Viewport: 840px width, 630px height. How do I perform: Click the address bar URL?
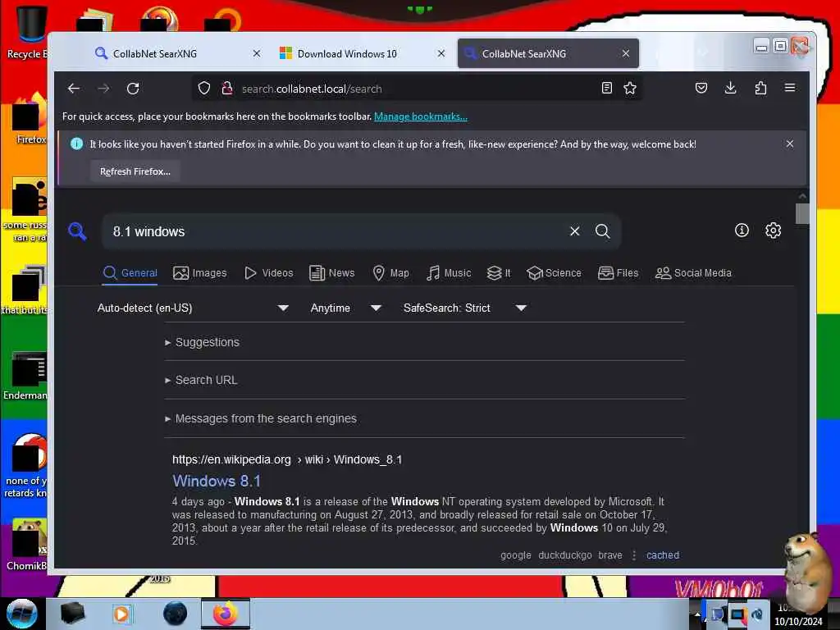312,89
